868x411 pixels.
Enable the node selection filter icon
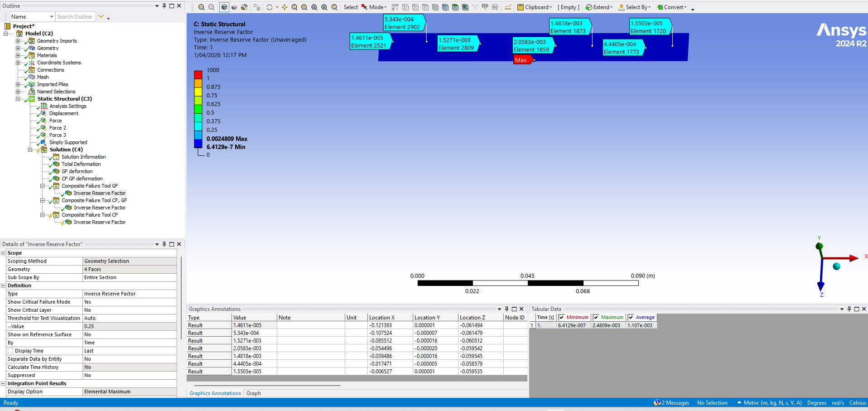point(445,7)
